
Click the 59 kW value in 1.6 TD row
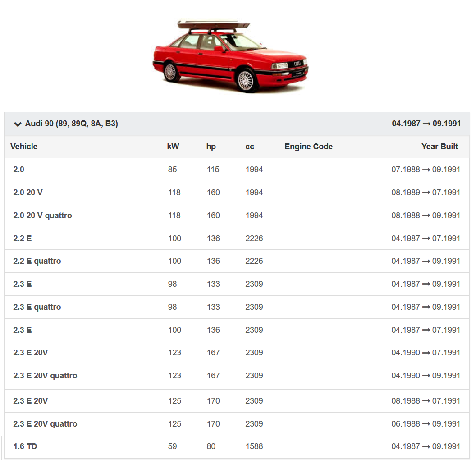click(173, 446)
